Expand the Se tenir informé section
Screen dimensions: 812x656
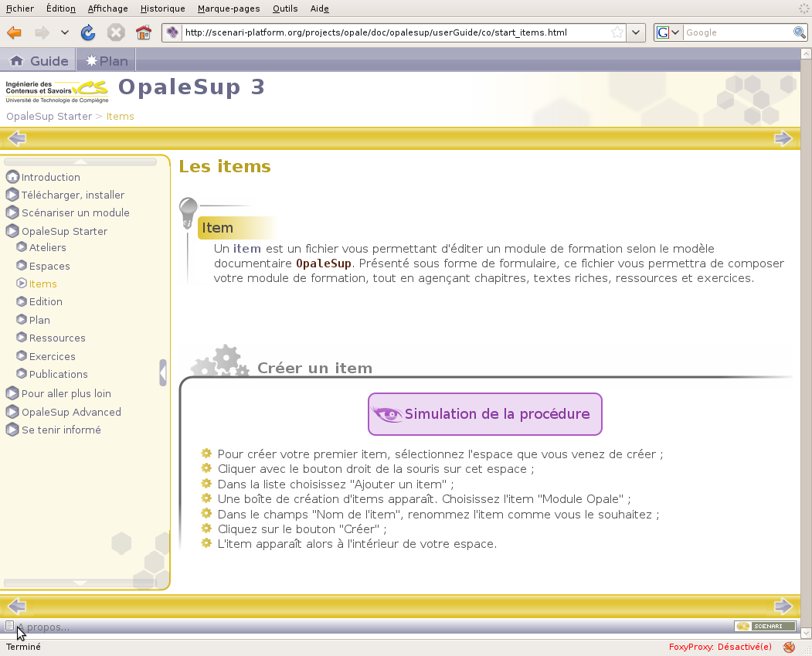tap(61, 430)
